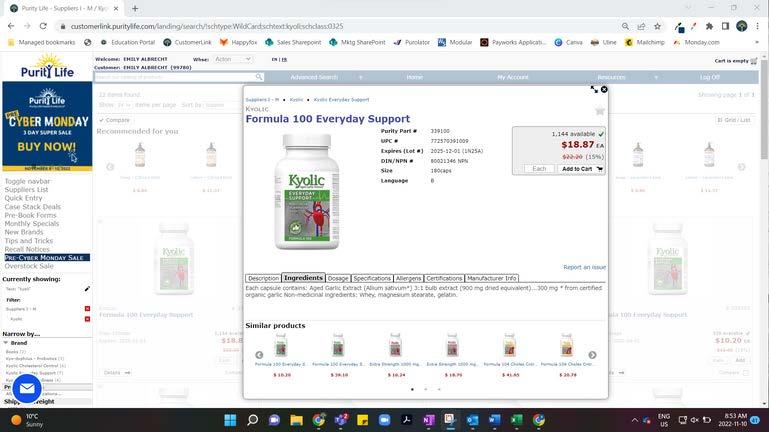Switch to the Allergens tab
The width and height of the screenshot is (769, 432).
click(408, 278)
